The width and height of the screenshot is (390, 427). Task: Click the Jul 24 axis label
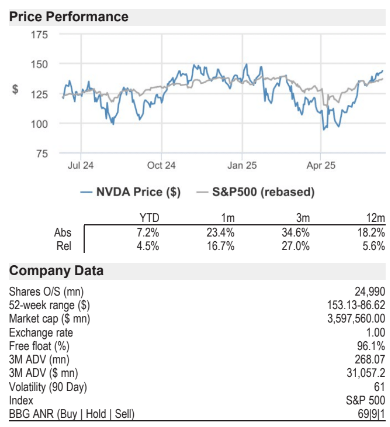tap(81, 165)
